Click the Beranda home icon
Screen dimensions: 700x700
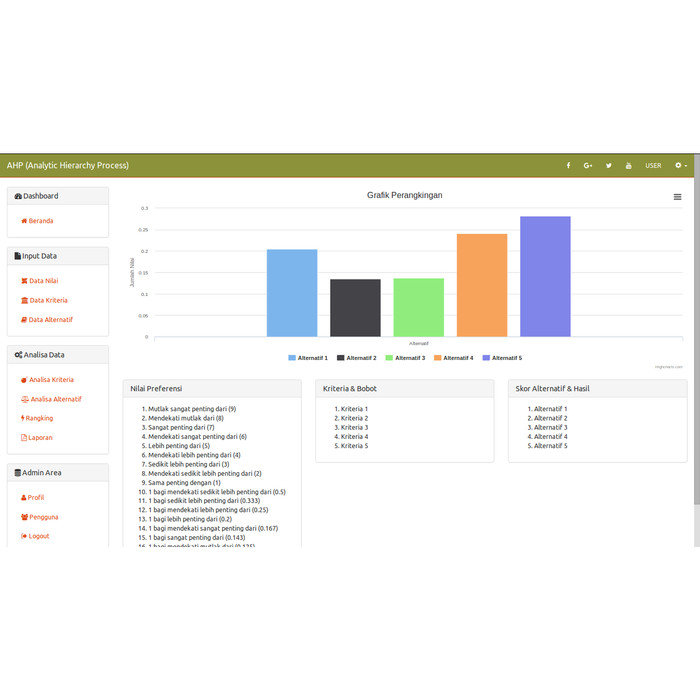24,221
